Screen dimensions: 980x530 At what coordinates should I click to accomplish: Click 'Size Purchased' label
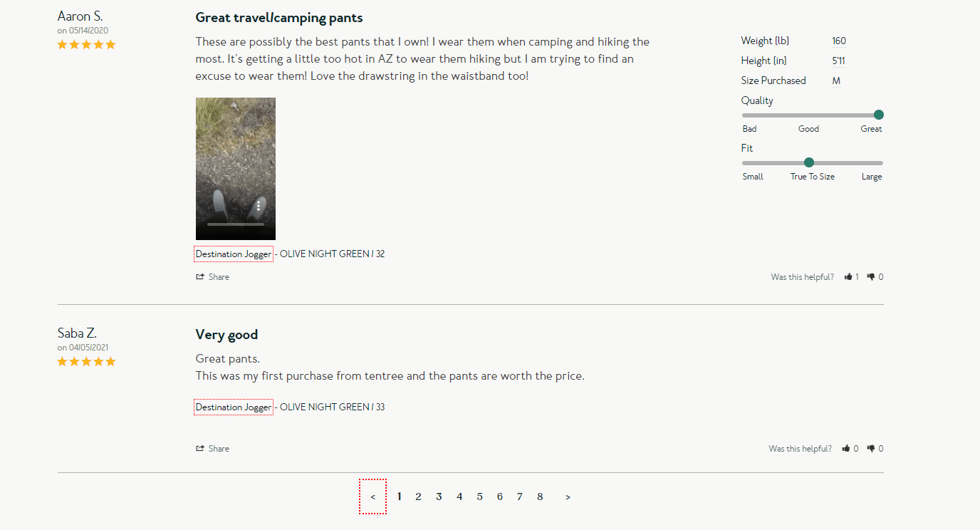coord(773,80)
